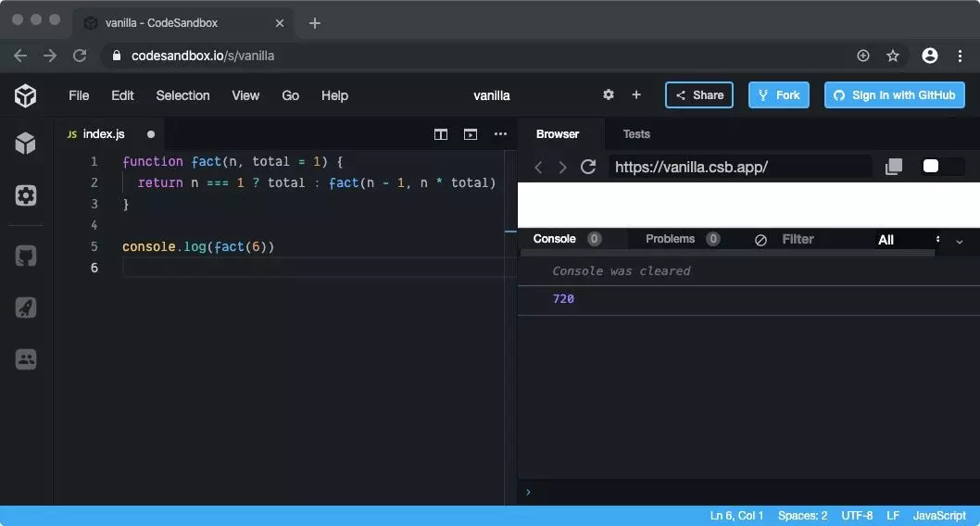Open the Help menu
980x526 pixels.
coord(334,95)
